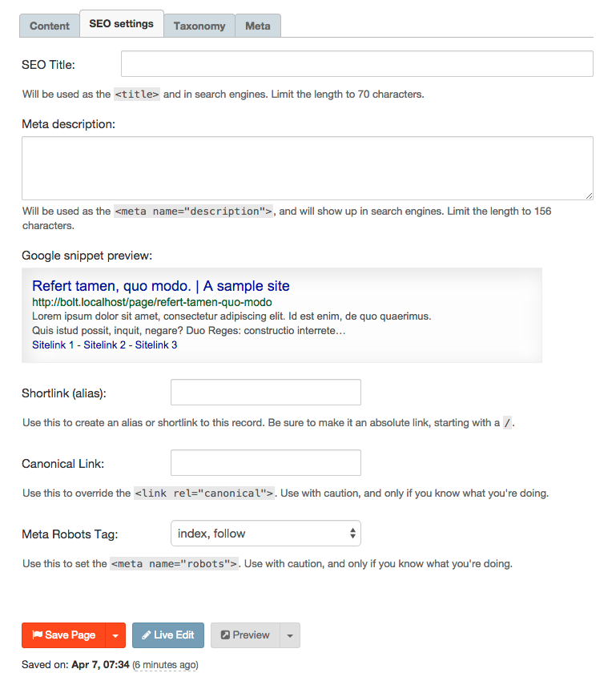
Task: Select the SEO settings tab
Action: click(121, 24)
